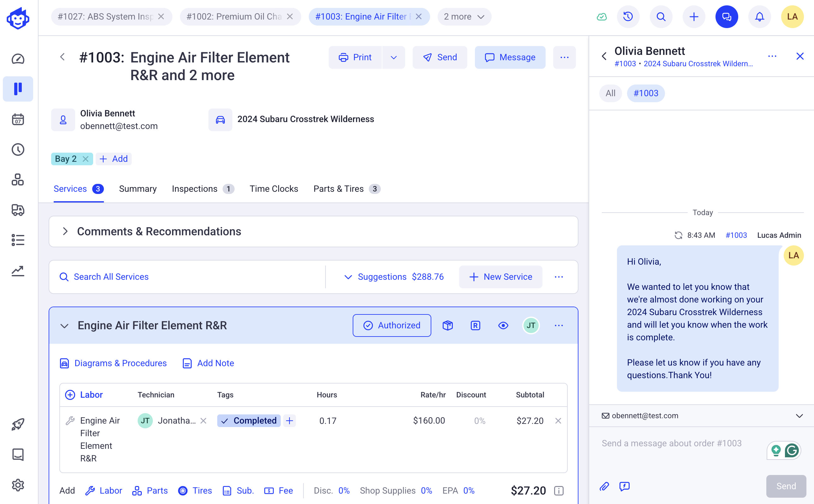Toggle the Authorized status button
Image resolution: width=814 pixels, height=504 pixels.
point(392,325)
